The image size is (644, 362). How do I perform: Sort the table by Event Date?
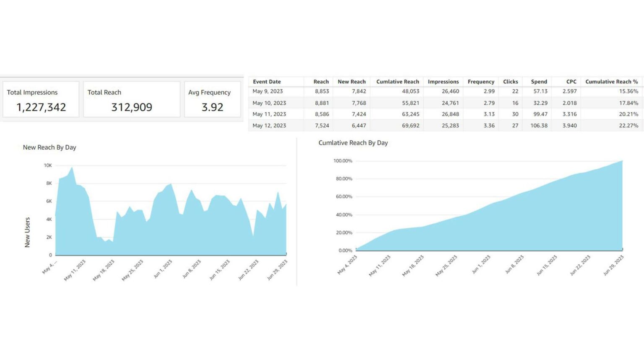click(x=267, y=82)
